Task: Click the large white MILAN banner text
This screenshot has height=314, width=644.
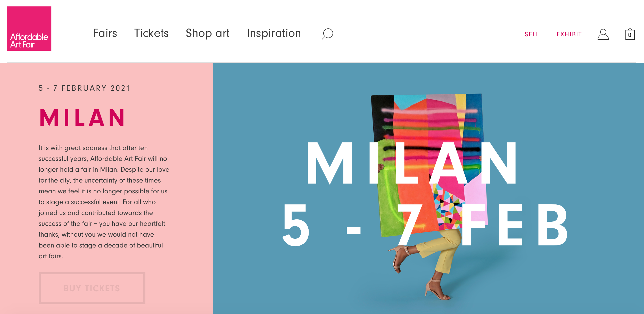Action: click(x=412, y=163)
